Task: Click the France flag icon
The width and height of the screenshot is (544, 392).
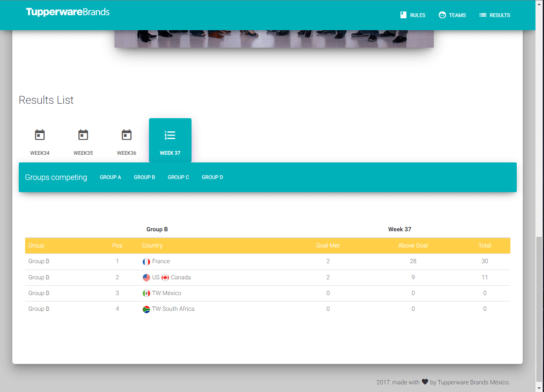Action: click(x=146, y=261)
